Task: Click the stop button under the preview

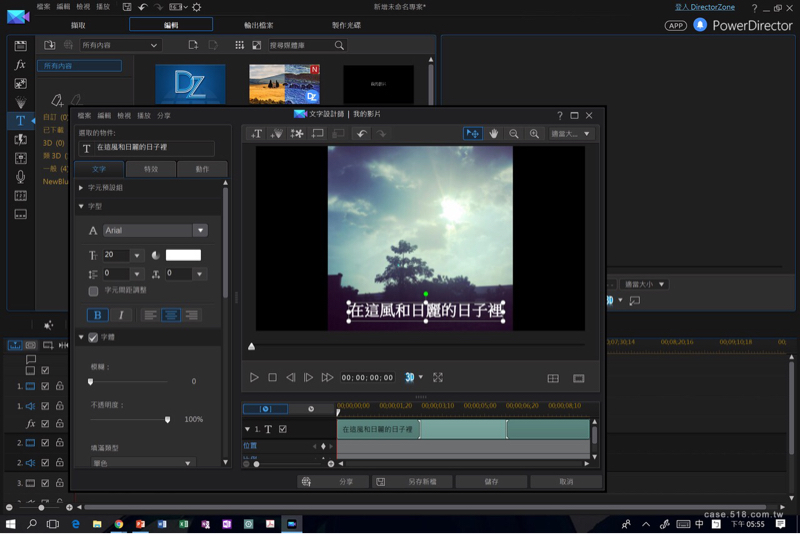Action: click(x=272, y=378)
